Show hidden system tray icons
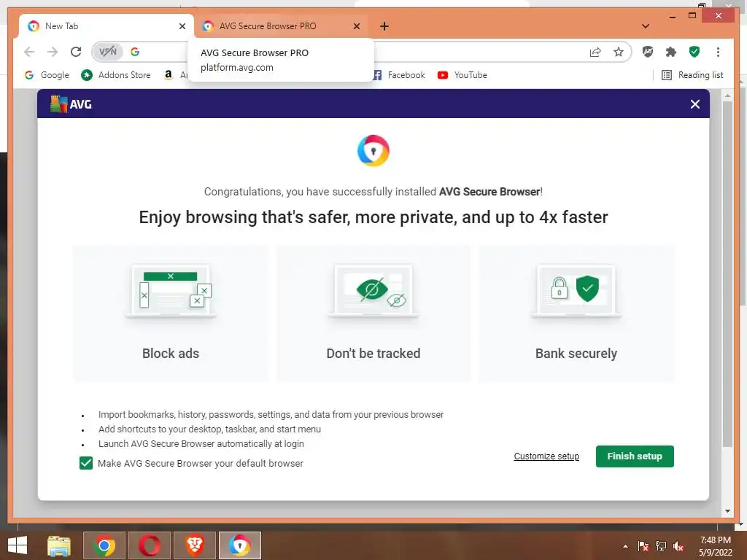747x560 pixels. tap(625, 546)
